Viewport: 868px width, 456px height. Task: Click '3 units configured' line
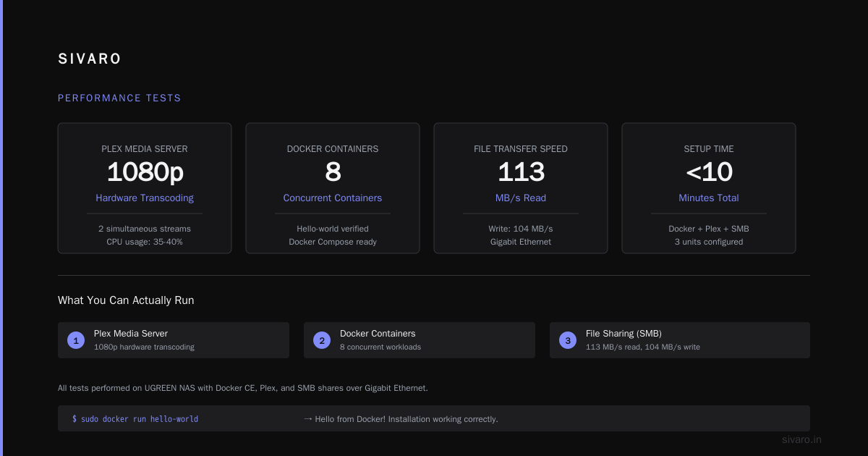click(x=709, y=242)
